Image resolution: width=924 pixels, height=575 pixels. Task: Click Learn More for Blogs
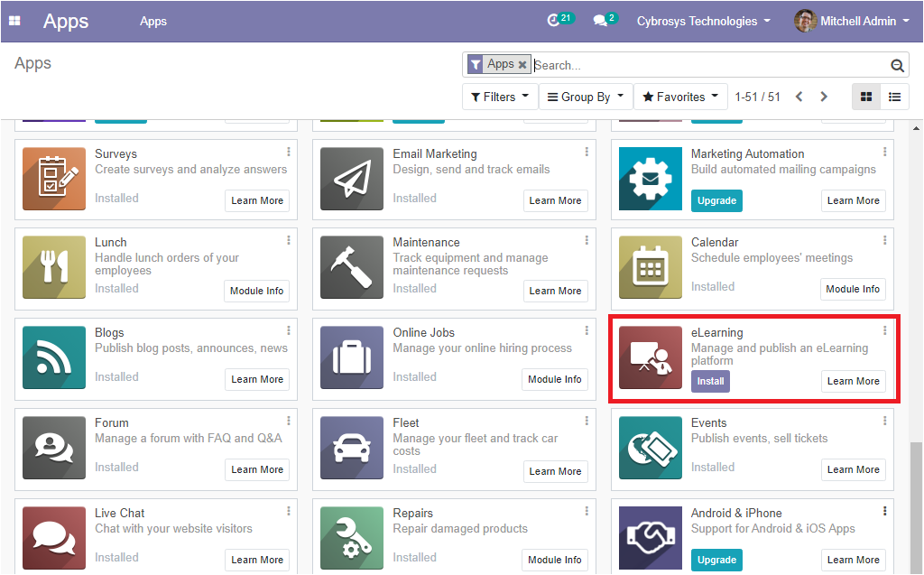click(x=257, y=379)
